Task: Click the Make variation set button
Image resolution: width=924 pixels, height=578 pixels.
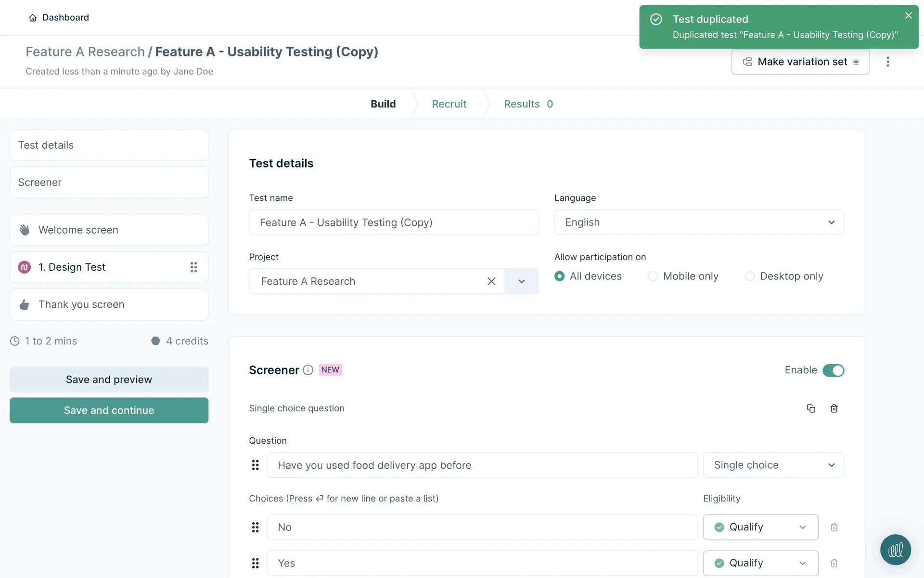Action: pyautogui.click(x=800, y=62)
